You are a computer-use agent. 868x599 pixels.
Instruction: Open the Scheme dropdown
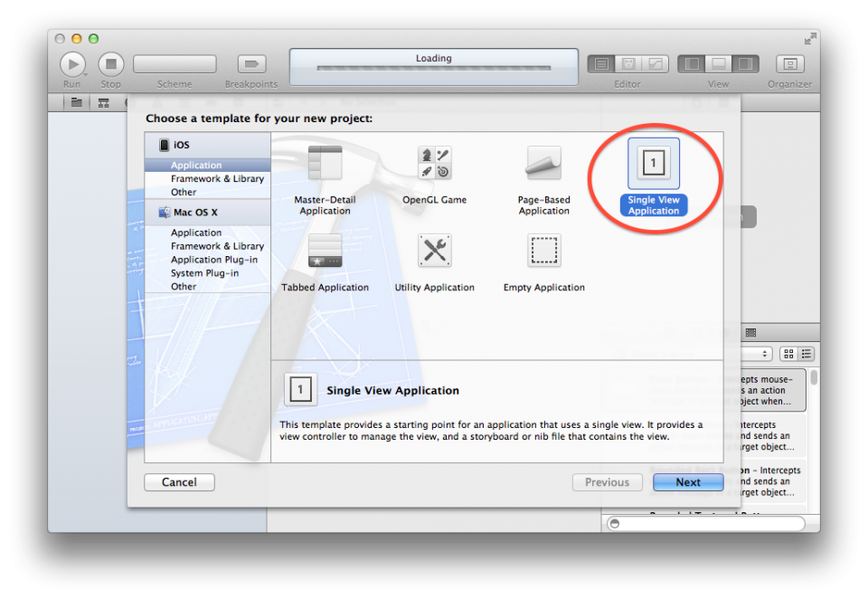(175, 64)
